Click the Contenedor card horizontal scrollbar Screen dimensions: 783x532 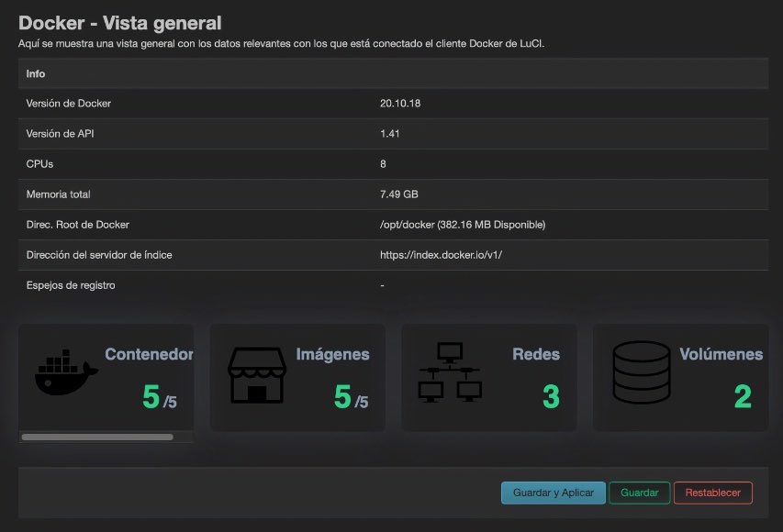click(97, 438)
